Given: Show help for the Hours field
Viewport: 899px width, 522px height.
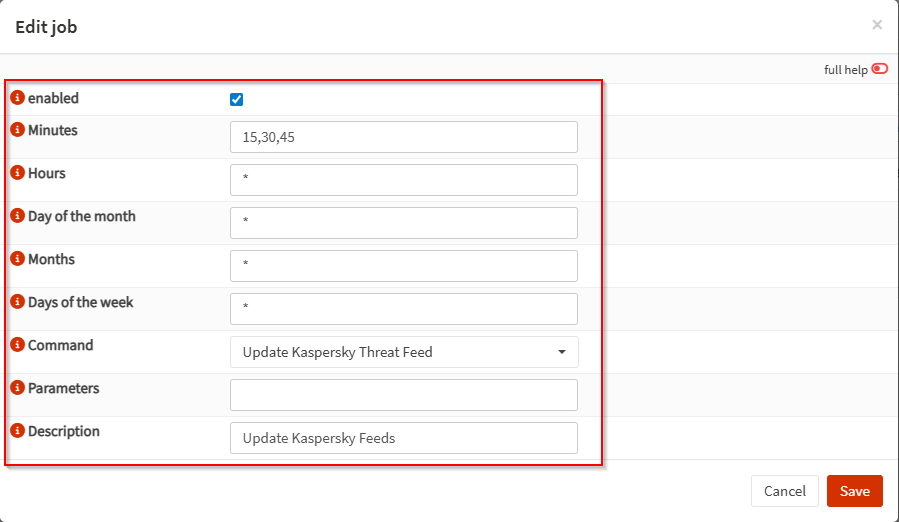Looking at the screenshot, I should point(17,173).
